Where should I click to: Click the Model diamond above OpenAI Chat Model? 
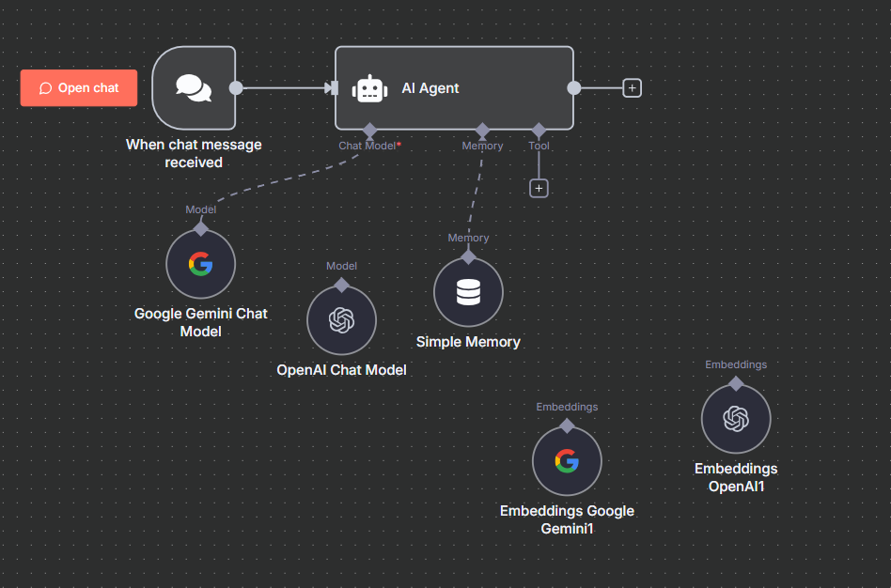pyautogui.click(x=341, y=284)
